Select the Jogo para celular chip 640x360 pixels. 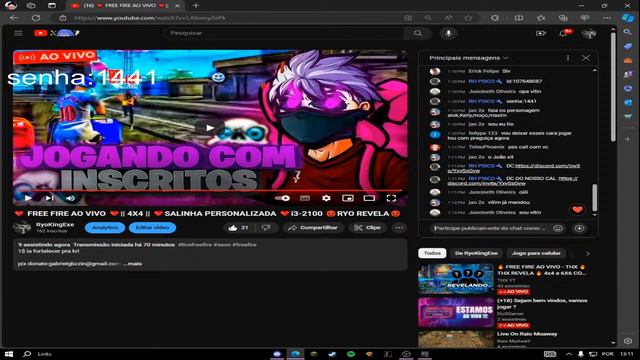(x=536, y=253)
